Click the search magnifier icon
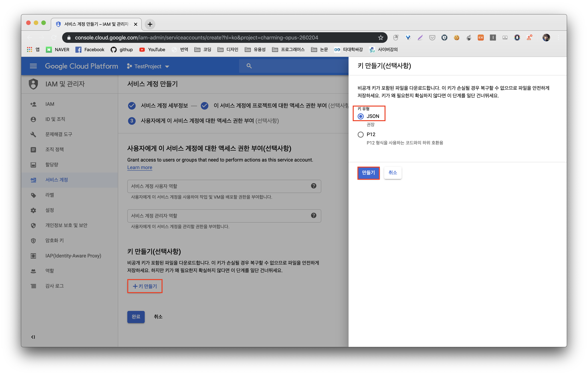Viewport: 588px width, 375px height. (249, 66)
